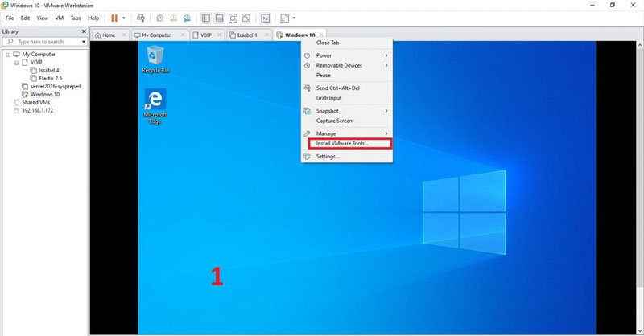Click the vertical scrollbar up arrow

click(x=640, y=44)
